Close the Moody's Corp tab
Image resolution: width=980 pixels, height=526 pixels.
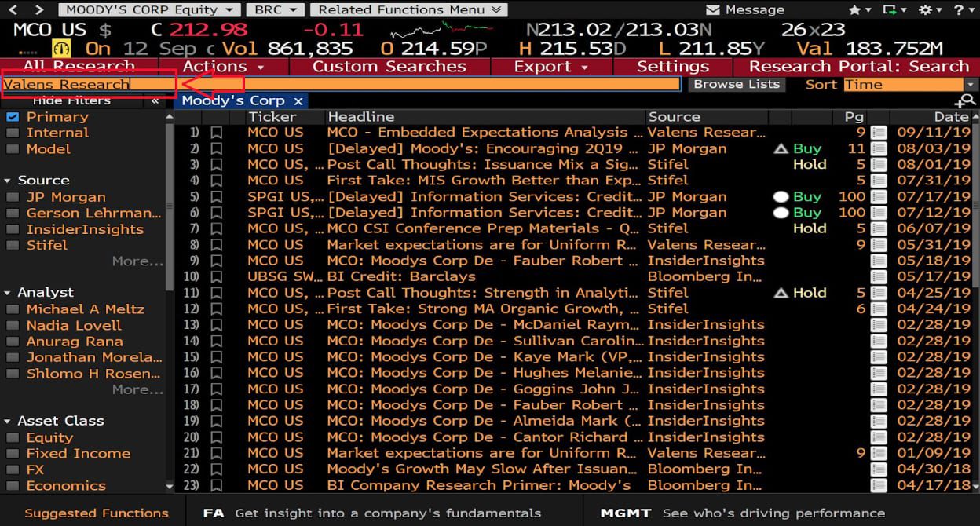(x=298, y=101)
